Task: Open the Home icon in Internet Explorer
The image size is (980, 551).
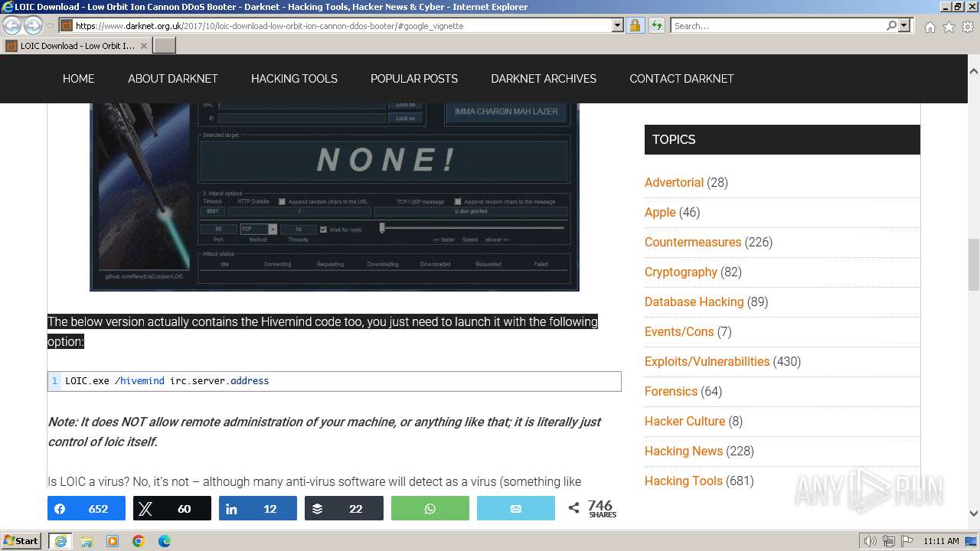Action: click(x=929, y=27)
